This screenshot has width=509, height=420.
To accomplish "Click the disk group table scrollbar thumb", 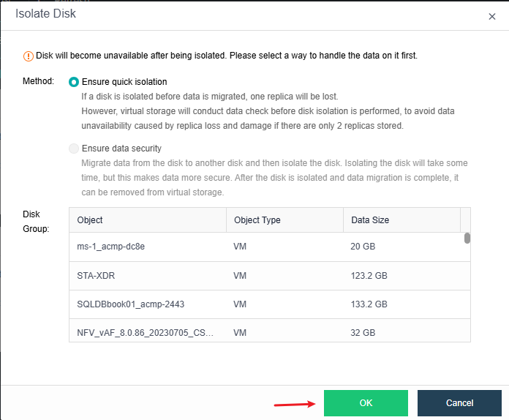I will coord(467,238).
